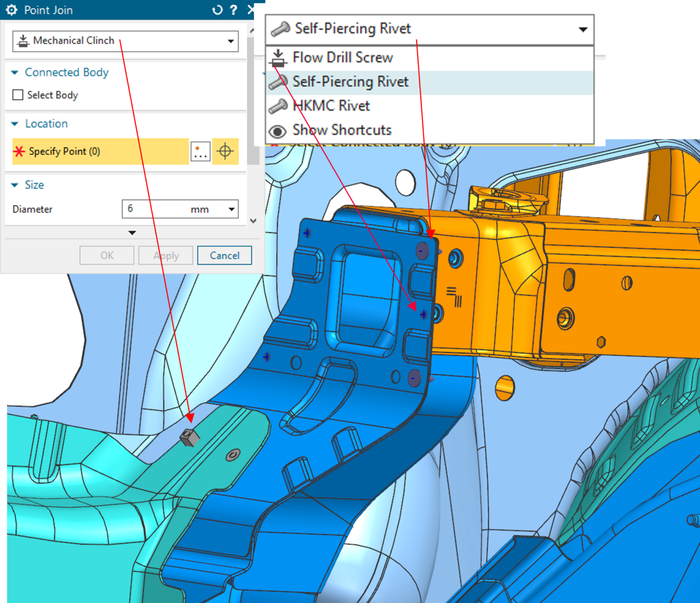Open the Point Join dialog settings gear
Image resolution: width=700 pixels, height=603 pixels.
tap(11, 10)
